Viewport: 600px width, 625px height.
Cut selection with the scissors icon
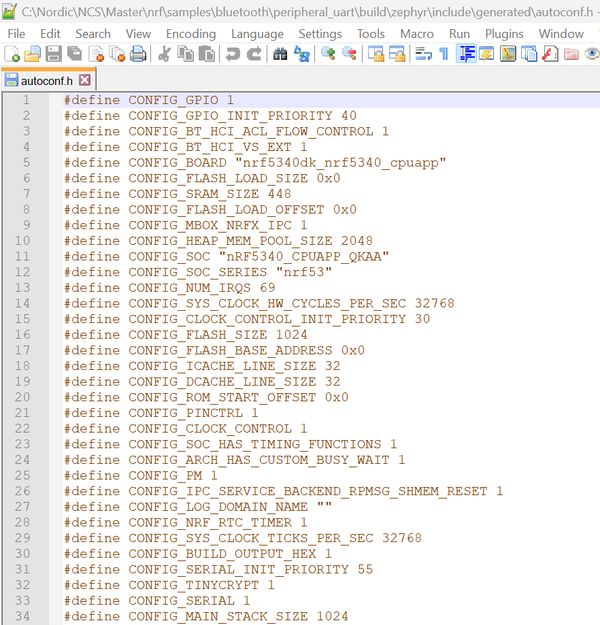[x=164, y=54]
